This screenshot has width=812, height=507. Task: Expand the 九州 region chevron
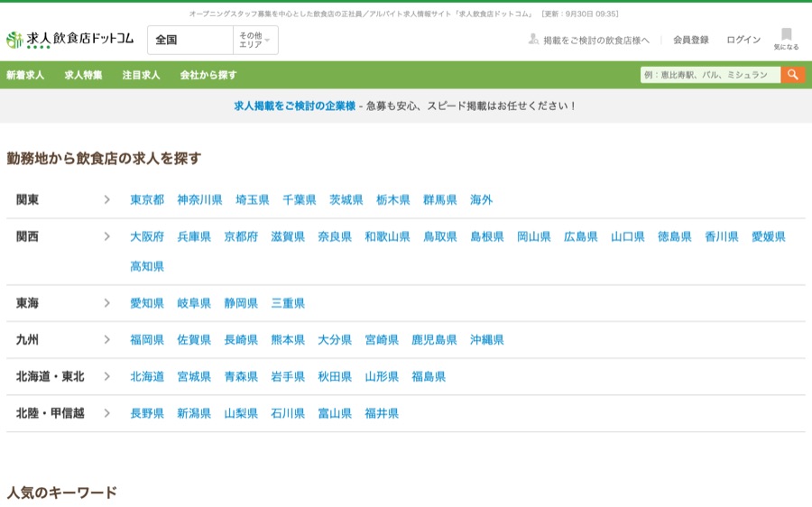coord(106,340)
